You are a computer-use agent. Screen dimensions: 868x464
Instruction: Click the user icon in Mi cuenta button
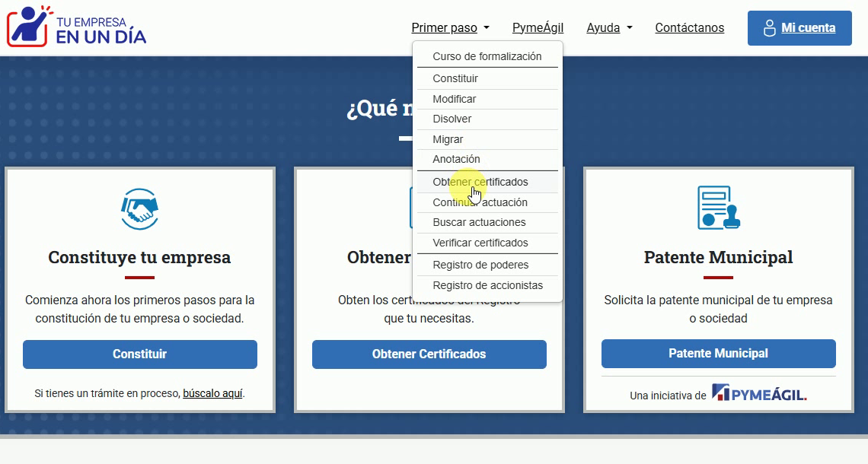tap(770, 28)
